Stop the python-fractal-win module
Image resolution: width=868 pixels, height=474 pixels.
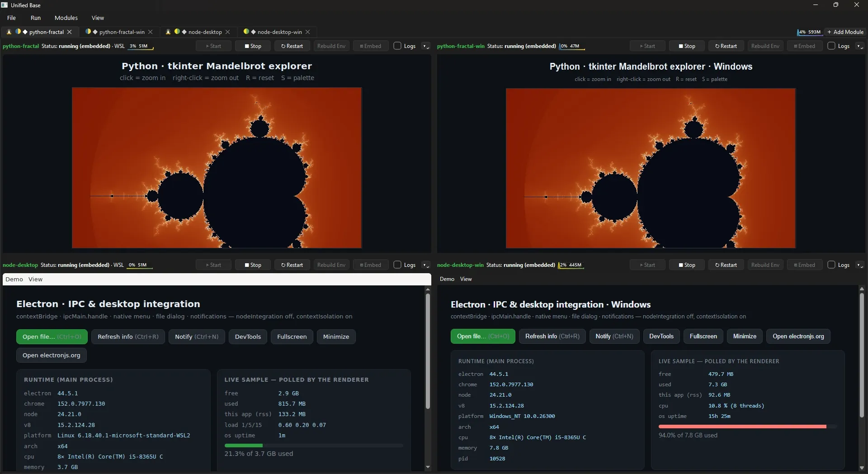pyautogui.click(x=687, y=46)
